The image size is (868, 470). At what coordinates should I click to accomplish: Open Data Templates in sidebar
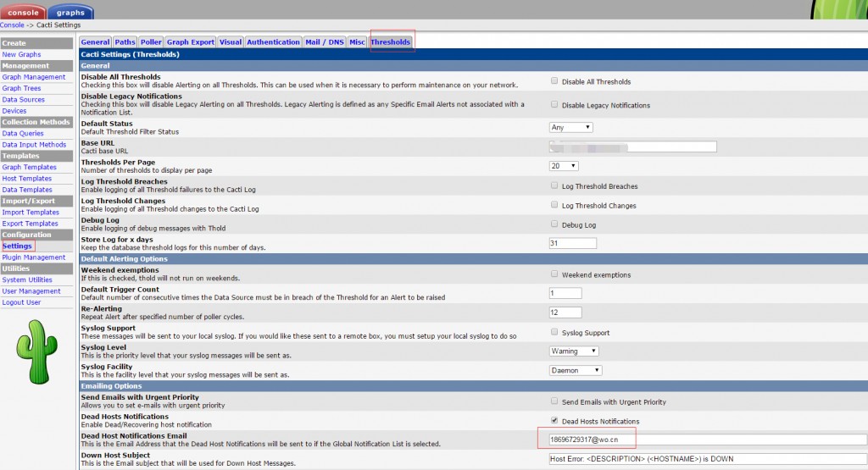(27, 190)
